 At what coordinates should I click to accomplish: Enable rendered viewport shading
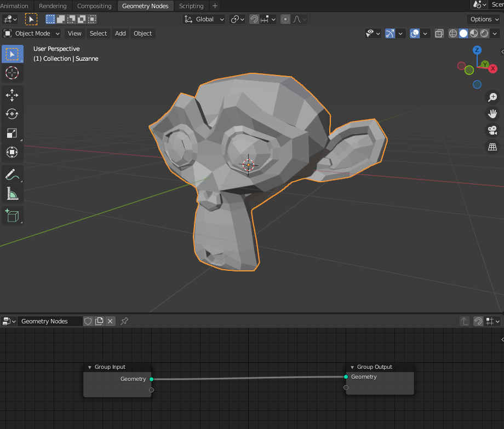(484, 33)
